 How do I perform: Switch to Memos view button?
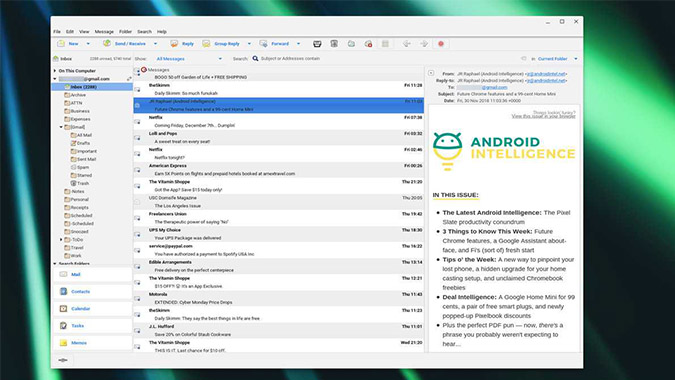point(92,343)
